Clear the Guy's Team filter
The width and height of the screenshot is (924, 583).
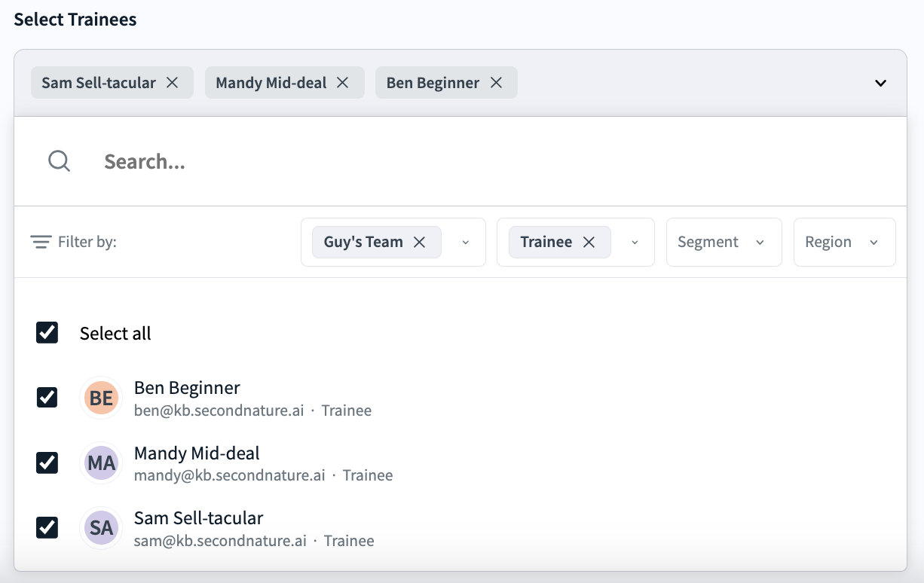[x=420, y=242]
